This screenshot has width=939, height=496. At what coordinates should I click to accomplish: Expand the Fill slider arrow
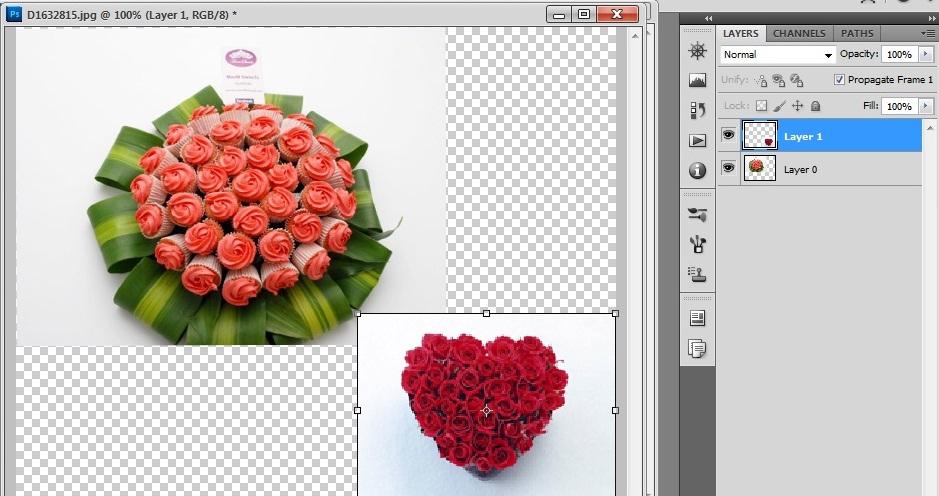[925, 106]
